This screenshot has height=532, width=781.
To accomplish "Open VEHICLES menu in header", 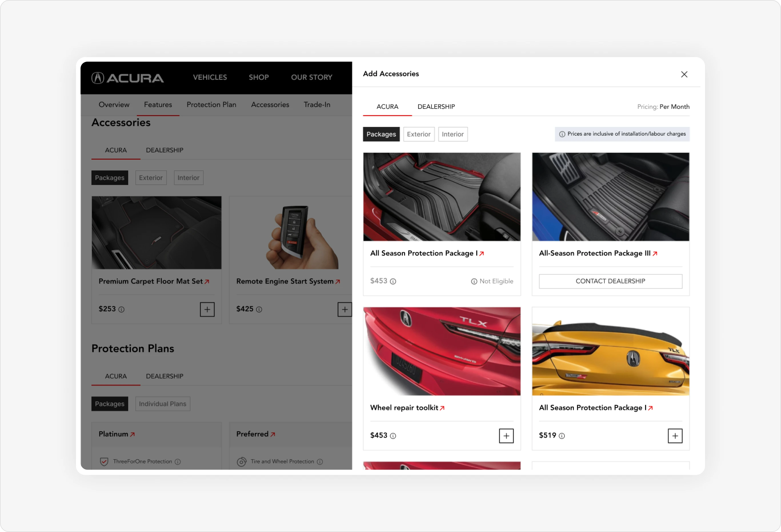I will [210, 77].
